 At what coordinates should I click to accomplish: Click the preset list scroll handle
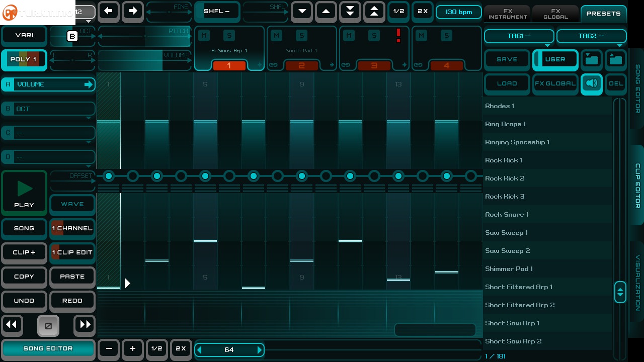pos(620,292)
